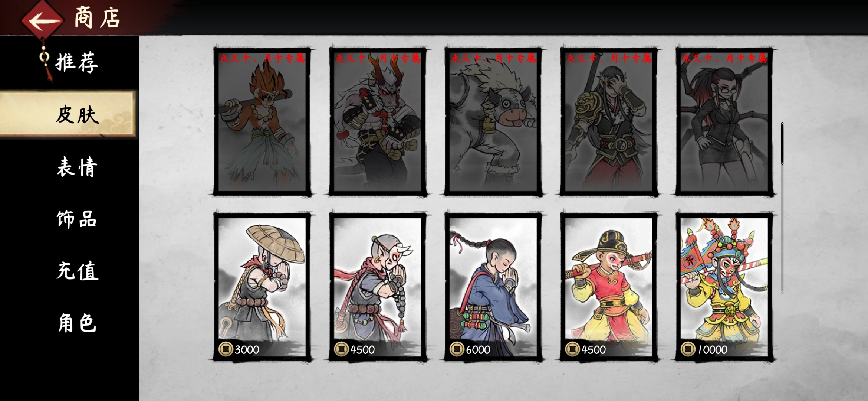
Task: Click the coin icon priced 3000
Action: point(226,349)
